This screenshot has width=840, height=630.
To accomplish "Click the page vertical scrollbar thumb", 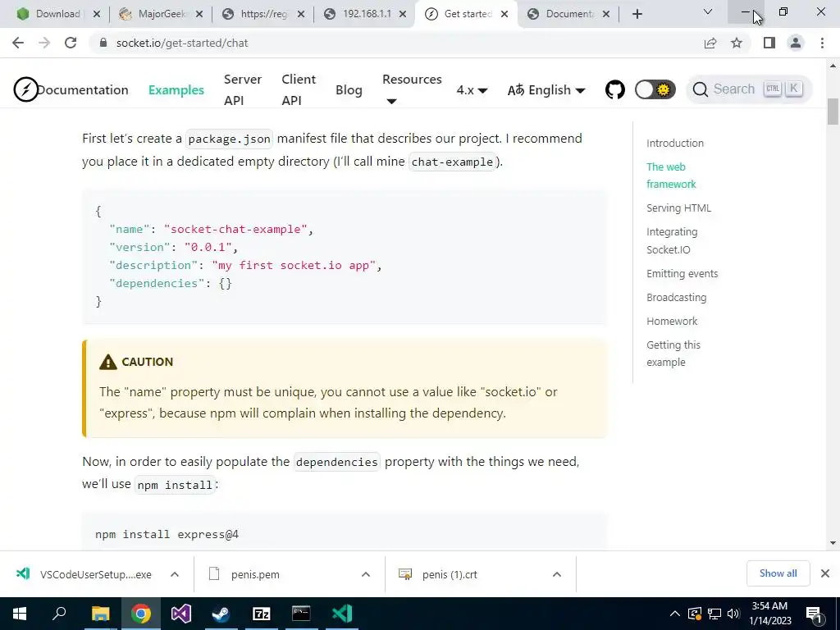I will 833,112.
